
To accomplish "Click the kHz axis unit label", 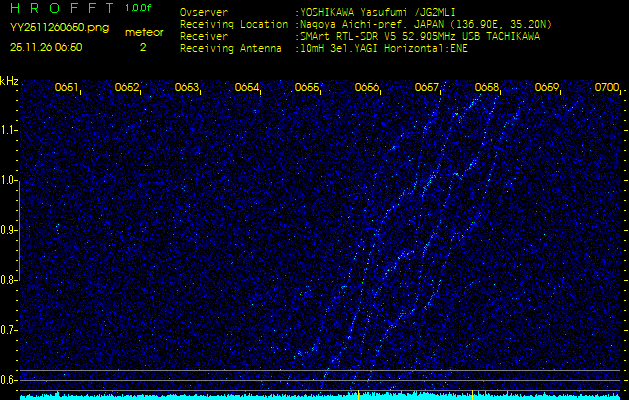I will pyautogui.click(x=9, y=80).
